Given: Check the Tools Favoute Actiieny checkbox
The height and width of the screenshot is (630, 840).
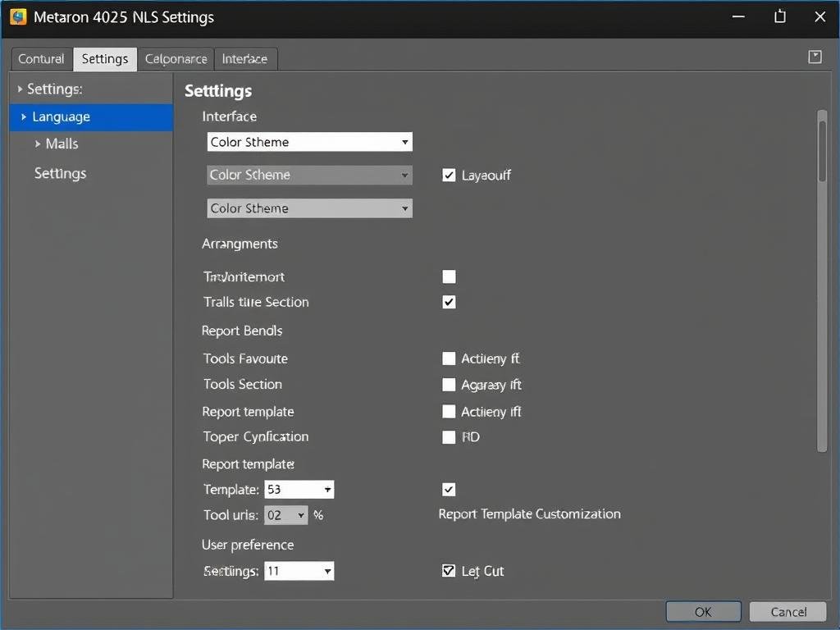Looking at the screenshot, I should tap(449, 358).
